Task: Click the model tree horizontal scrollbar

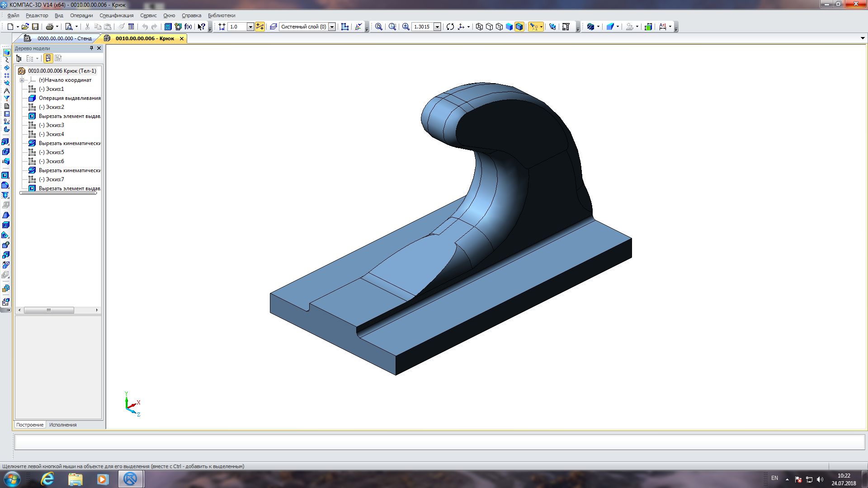Action: click(49, 310)
